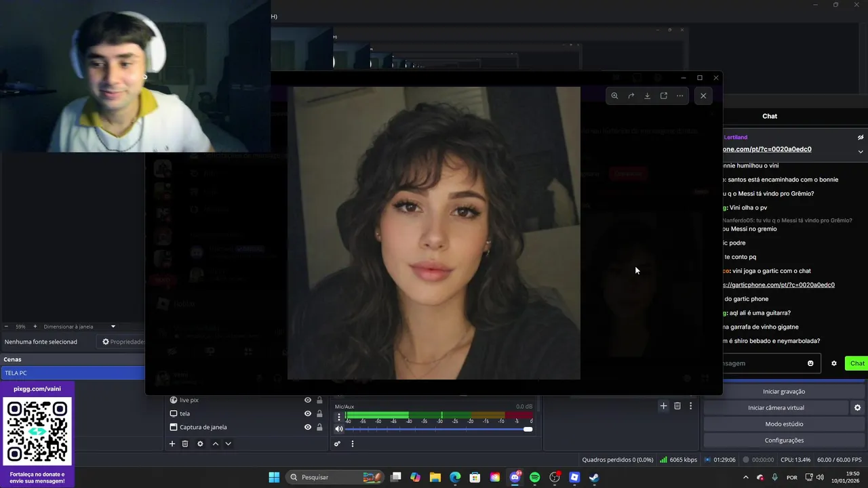Image resolution: width=868 pixels, height=488 pixels.
Task: Adjust the Mic/Aux volume slider
Action: [x=439, y=429]
